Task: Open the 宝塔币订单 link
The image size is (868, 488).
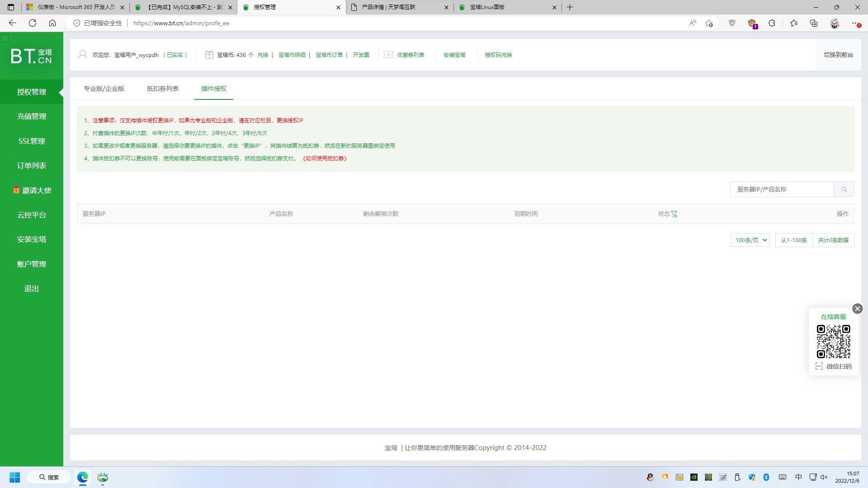Action: tap(329, 55)
